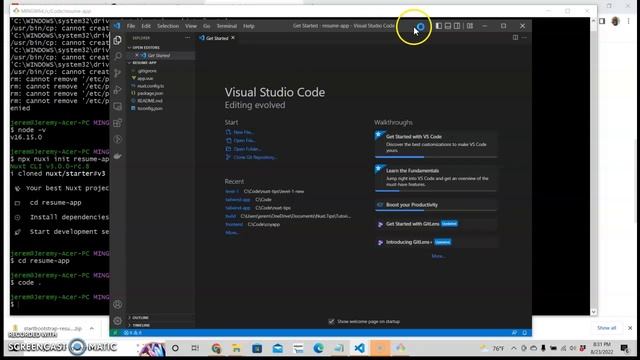The height and width of the screenshot is (360, 640).
Task: Expand the Outline section
Action: (140, 318)
